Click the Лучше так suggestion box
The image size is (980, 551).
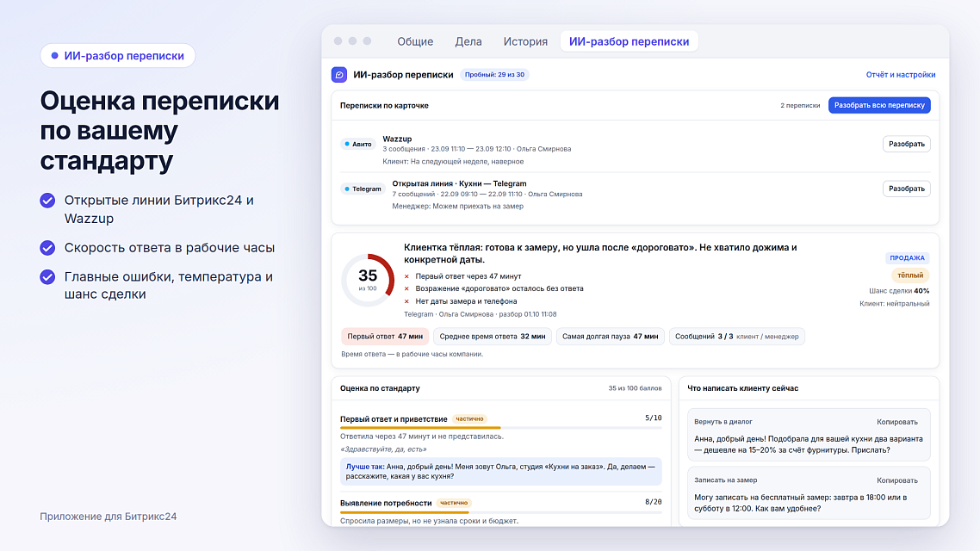click(x=500, y=471)
